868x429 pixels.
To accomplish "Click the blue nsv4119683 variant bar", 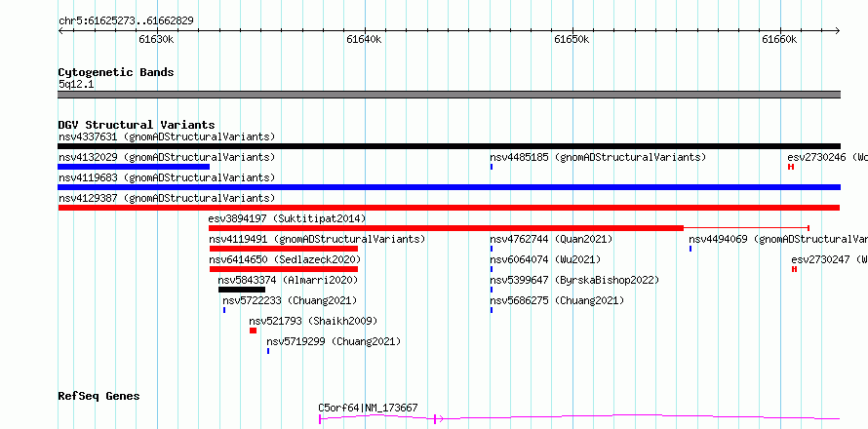I will (449, 187).
